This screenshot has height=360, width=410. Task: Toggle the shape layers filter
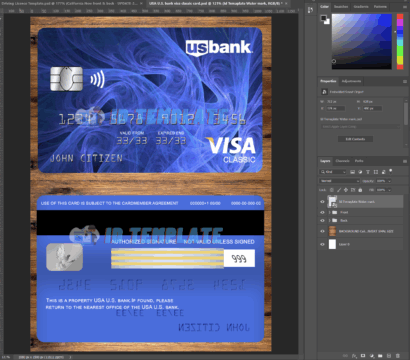(x=376, y=172)
